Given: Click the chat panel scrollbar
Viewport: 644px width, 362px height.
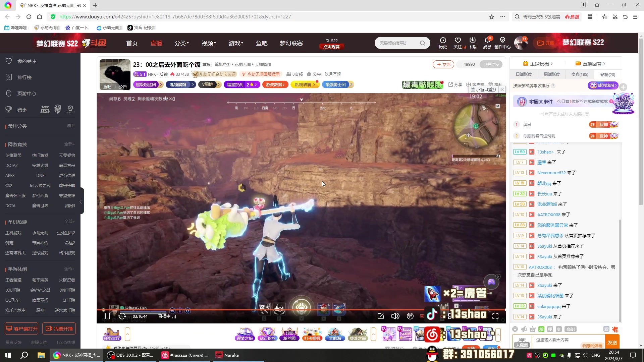Looking at the screenshot, I should pos(620,270).
